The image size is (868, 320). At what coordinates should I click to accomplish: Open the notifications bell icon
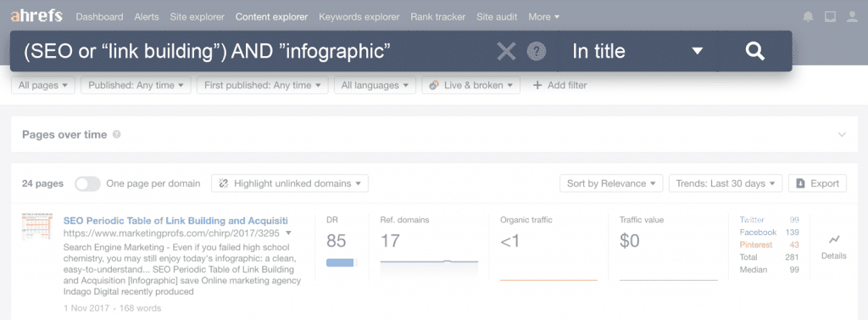click(x=808, y=17)
